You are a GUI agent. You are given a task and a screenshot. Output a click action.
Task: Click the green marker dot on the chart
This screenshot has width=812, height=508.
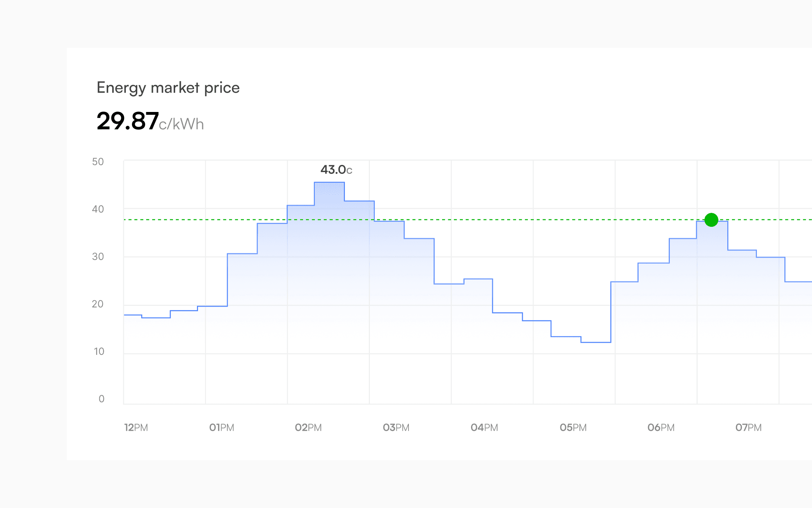(x=711, y=220)
